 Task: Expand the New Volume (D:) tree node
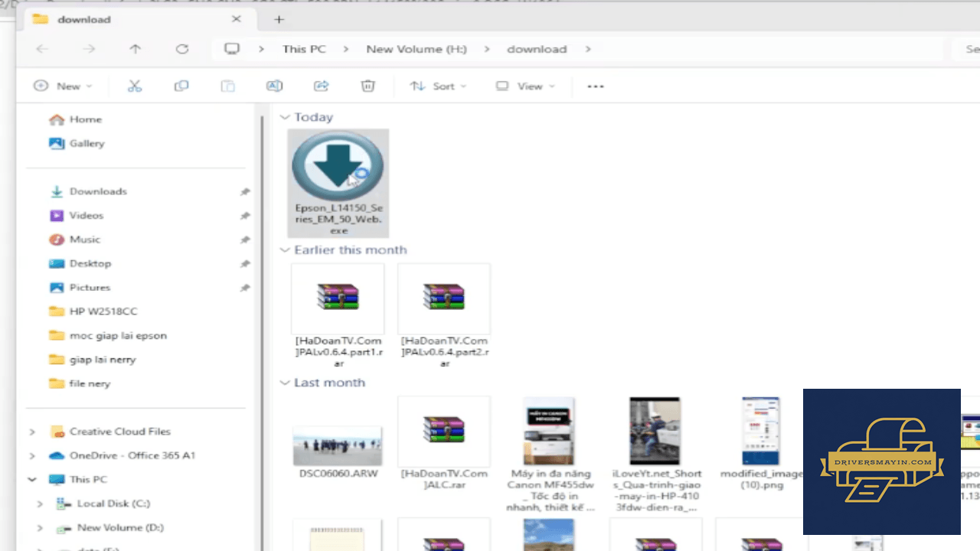coord(40,527)
